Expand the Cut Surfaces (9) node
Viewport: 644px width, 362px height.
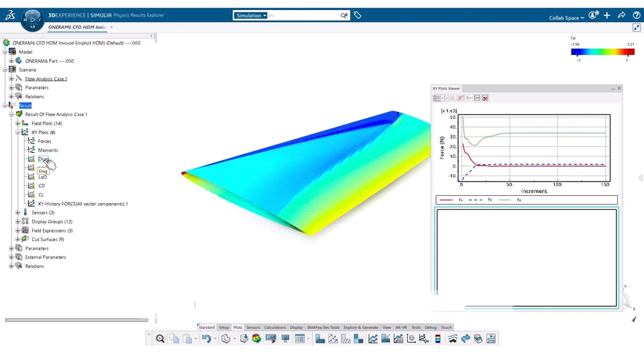(x=17, y=239)
